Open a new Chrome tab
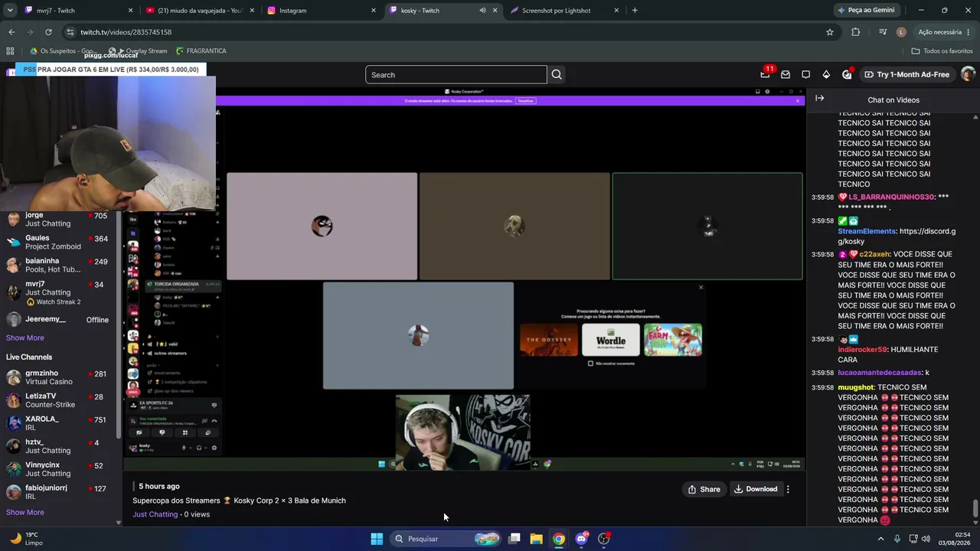Viewport: 980px width, 551px height. click(635, 11)
